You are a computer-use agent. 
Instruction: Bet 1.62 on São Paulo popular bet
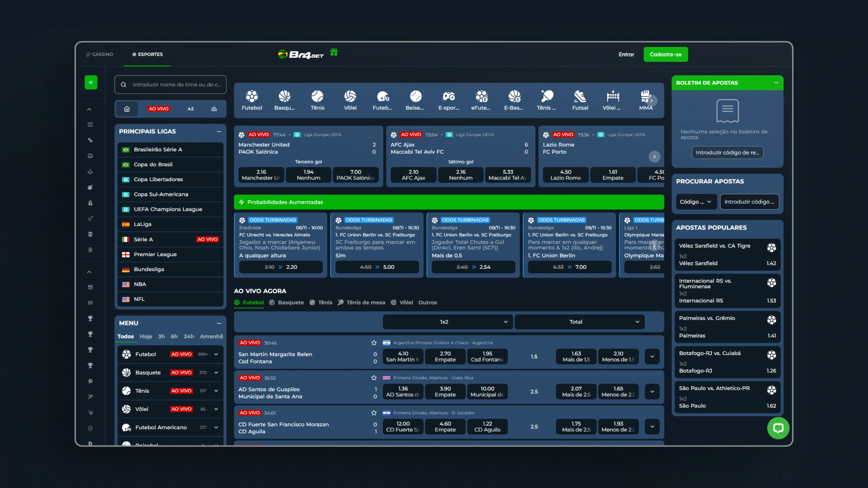(x=727, y=397)
